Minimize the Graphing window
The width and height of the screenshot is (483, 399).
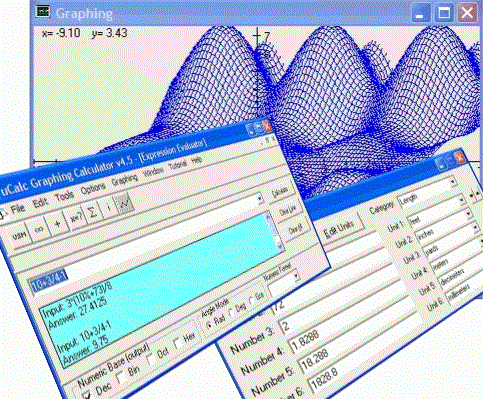pos(420,13)
